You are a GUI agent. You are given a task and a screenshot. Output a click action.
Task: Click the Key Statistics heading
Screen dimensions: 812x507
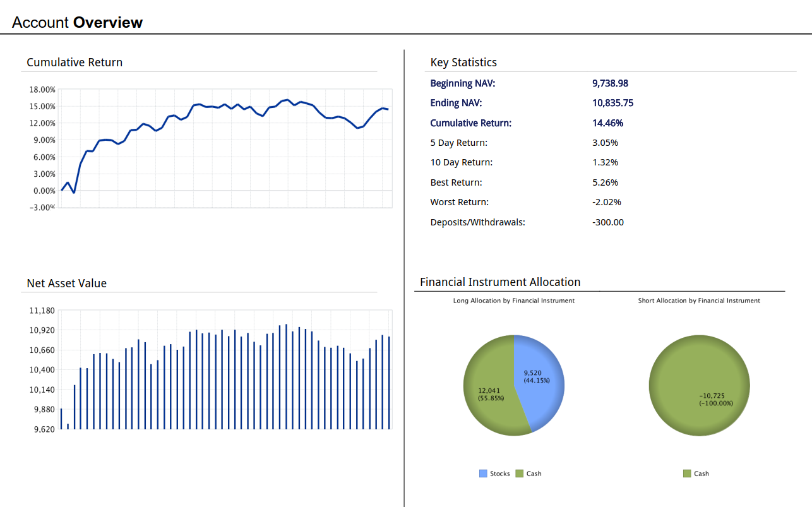[x=463, y=63]
